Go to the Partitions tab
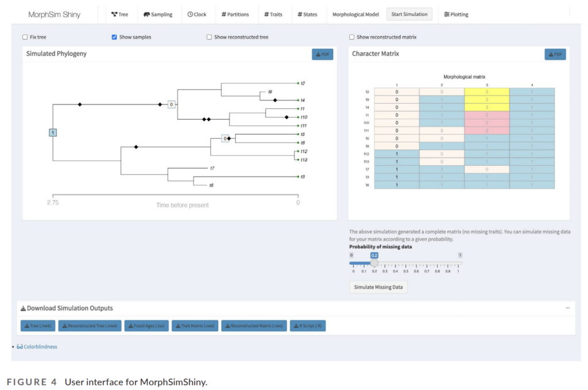The image size is (588, 390). point(235,14)
